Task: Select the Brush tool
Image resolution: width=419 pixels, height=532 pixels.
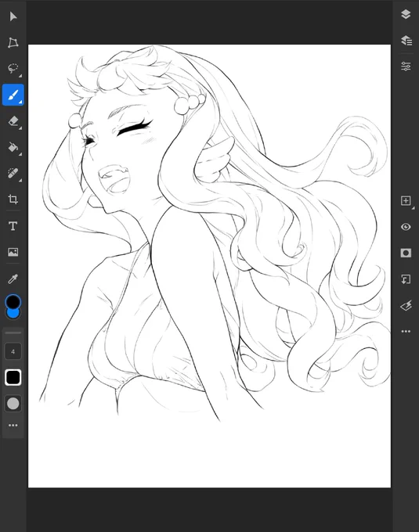Action: 13,95
